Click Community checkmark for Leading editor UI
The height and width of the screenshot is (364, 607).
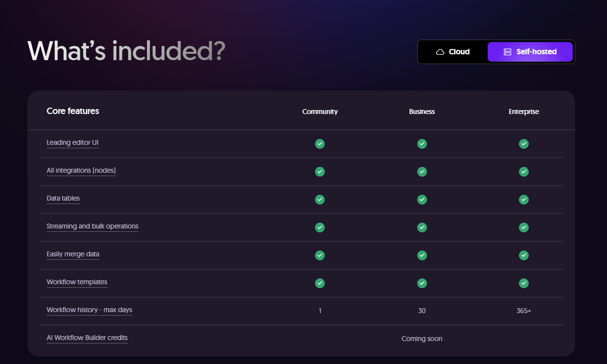320,144
